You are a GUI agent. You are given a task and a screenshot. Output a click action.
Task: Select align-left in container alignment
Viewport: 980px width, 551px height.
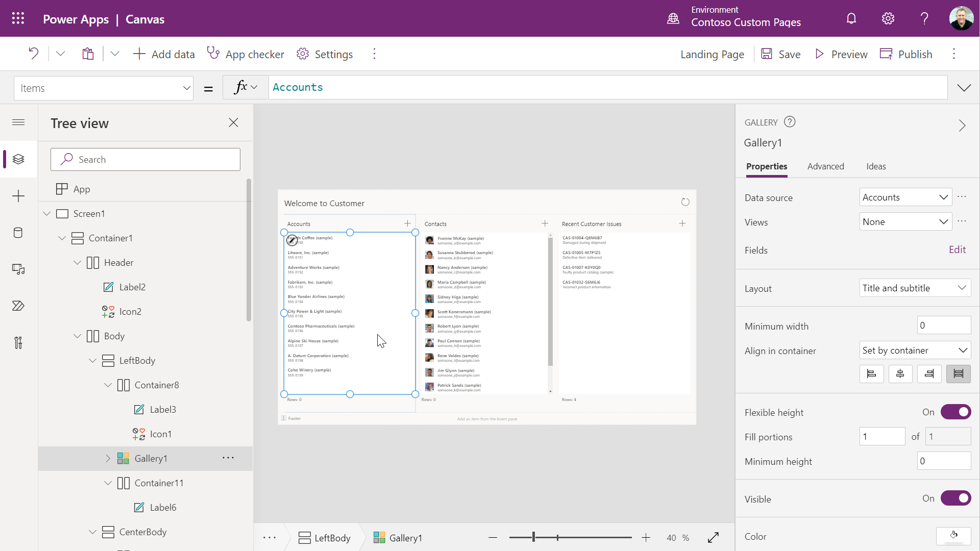[x=872, y=374]
